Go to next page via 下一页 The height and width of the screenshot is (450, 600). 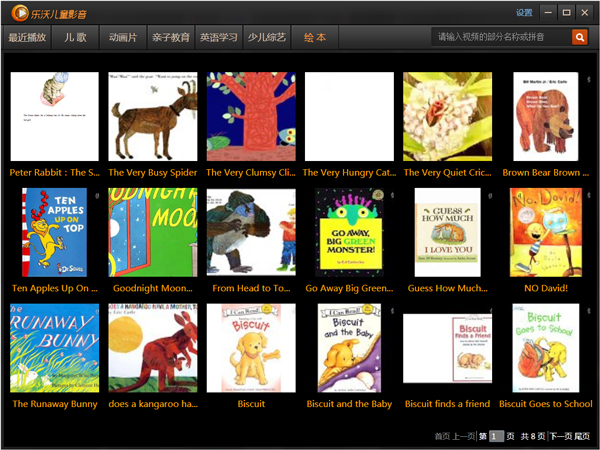pos(561,436)
